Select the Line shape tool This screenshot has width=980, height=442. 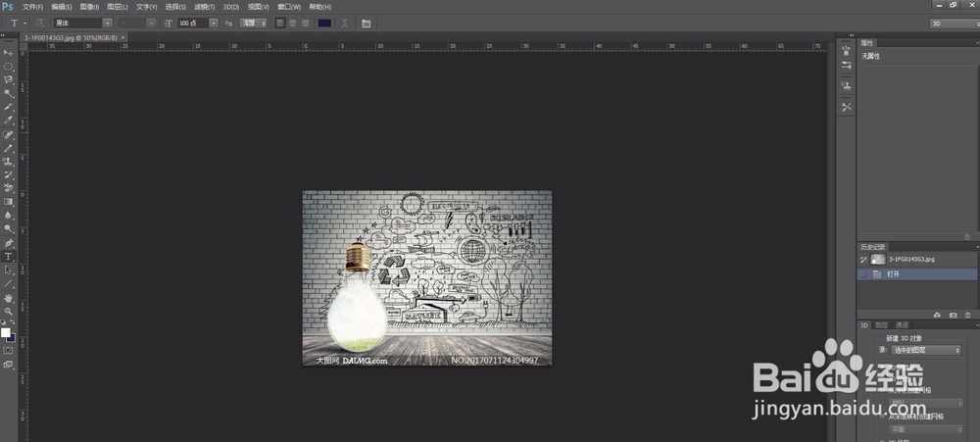[9, 284]
